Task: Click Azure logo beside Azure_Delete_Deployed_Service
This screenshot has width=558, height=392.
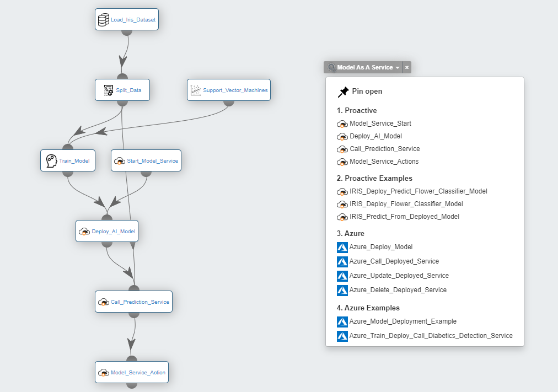Action: (x=342, y=290)
